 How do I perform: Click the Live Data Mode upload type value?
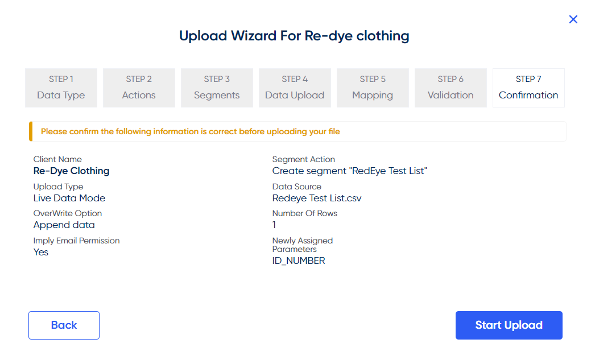pyautogui.click(x=69, y=198)
